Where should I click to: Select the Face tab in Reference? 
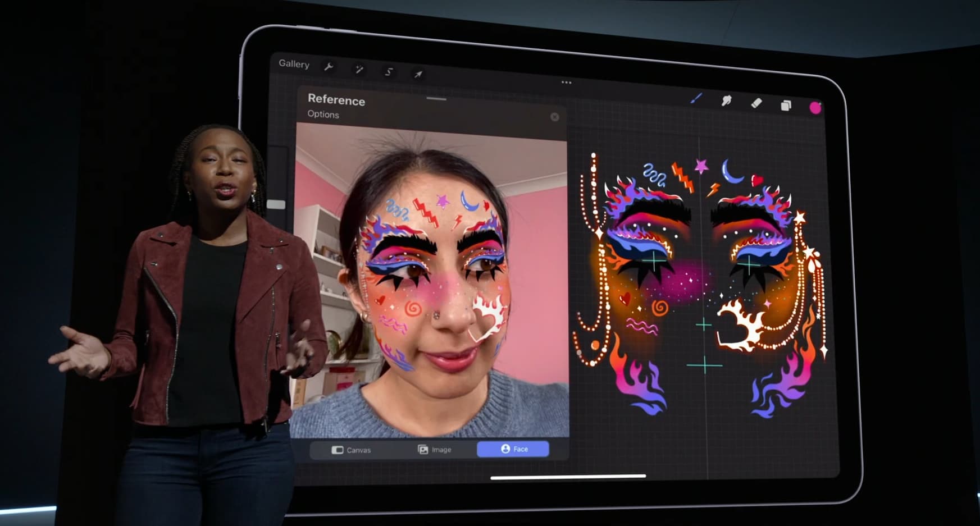(513, 449)
